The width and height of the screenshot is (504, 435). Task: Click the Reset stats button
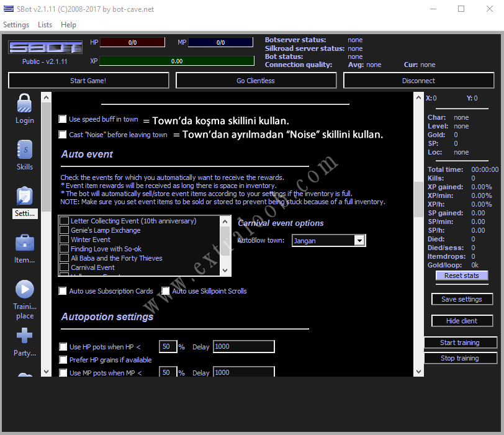[x=462, y=276]
